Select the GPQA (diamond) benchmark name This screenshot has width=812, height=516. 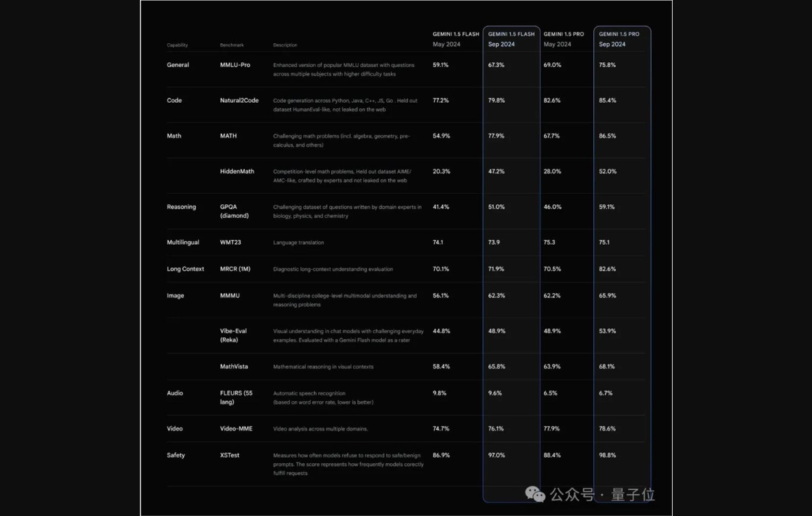point(234,211)
